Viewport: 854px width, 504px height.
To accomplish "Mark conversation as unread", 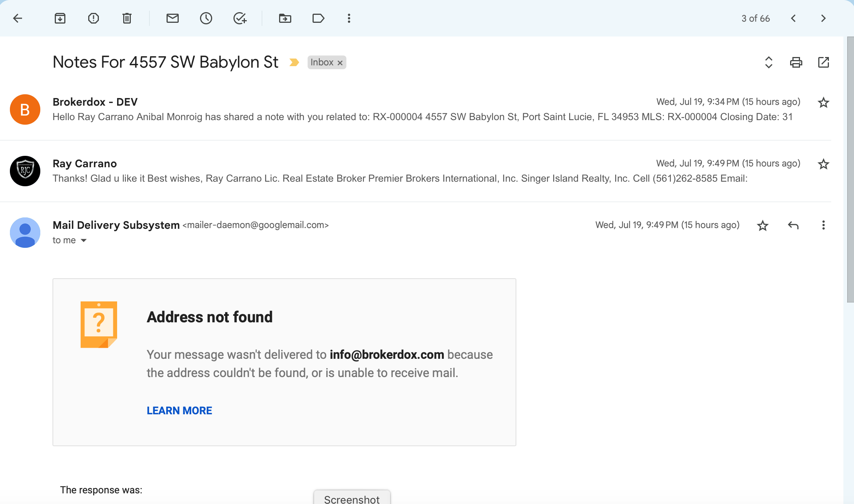I will 173,18.
